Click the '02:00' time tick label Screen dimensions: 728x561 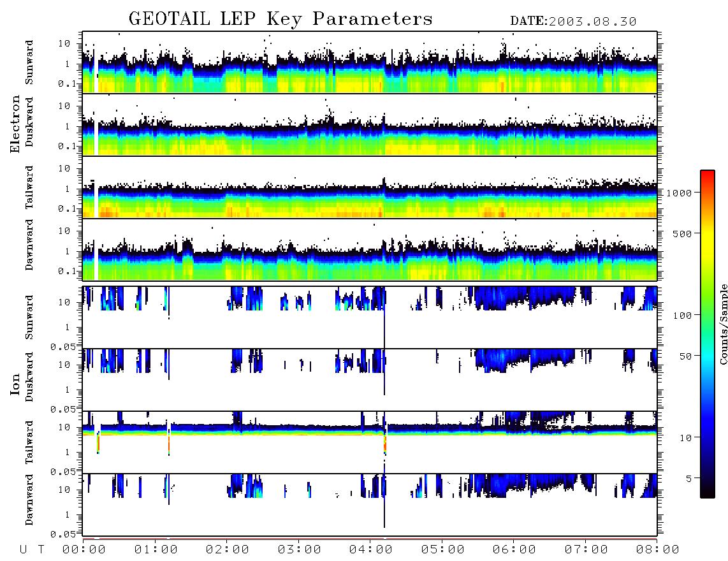(228, 550)
